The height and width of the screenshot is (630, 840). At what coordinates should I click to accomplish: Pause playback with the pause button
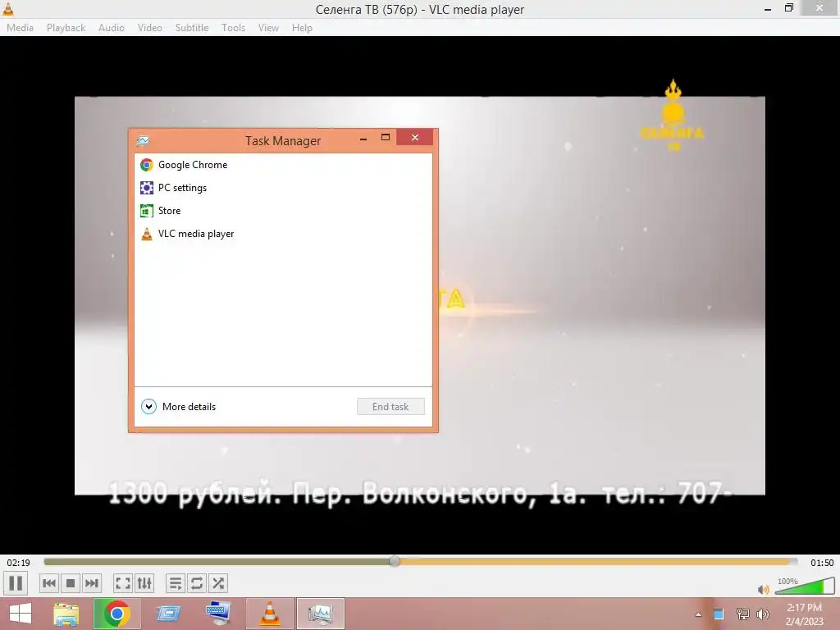click(16, 583)
